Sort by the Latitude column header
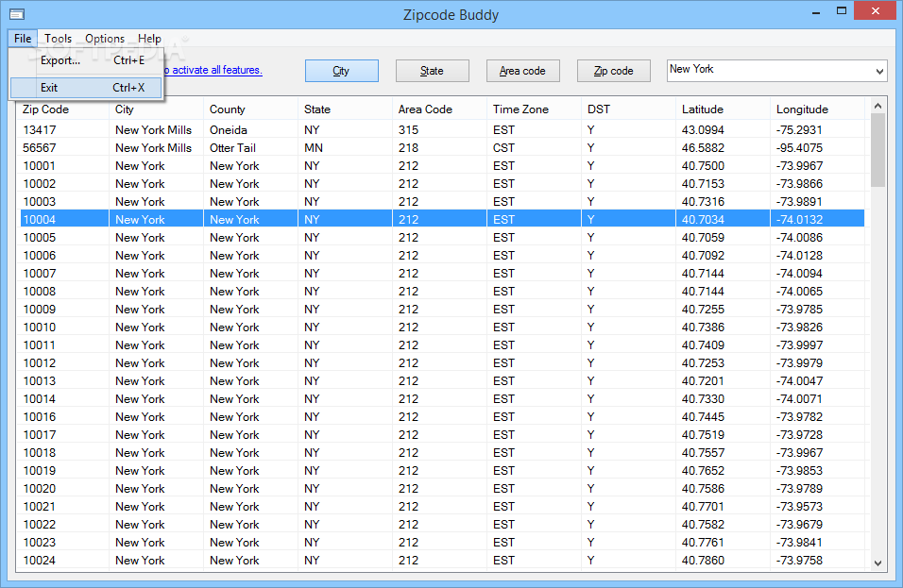The height and width of the screenshot is (588, 903). [723, 109]
